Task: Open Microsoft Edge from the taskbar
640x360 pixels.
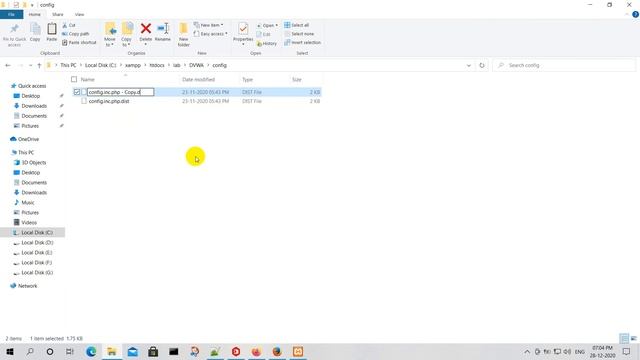Action: coord(91,351)
